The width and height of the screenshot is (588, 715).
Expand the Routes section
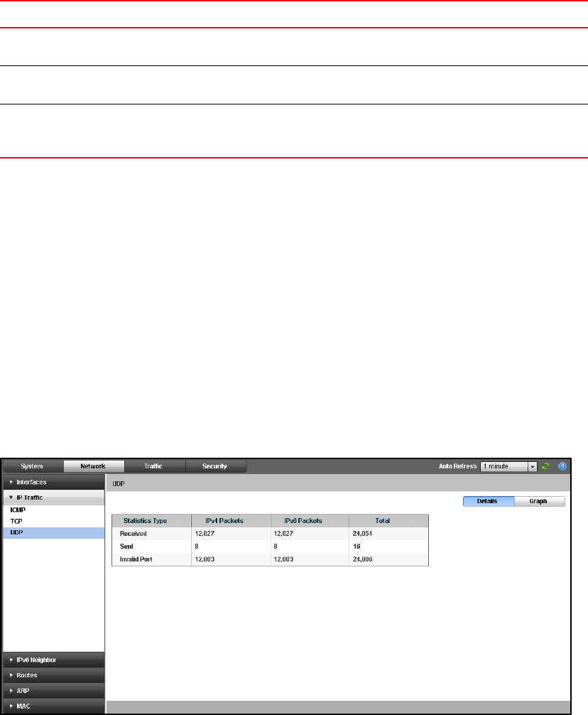point(54,675)
